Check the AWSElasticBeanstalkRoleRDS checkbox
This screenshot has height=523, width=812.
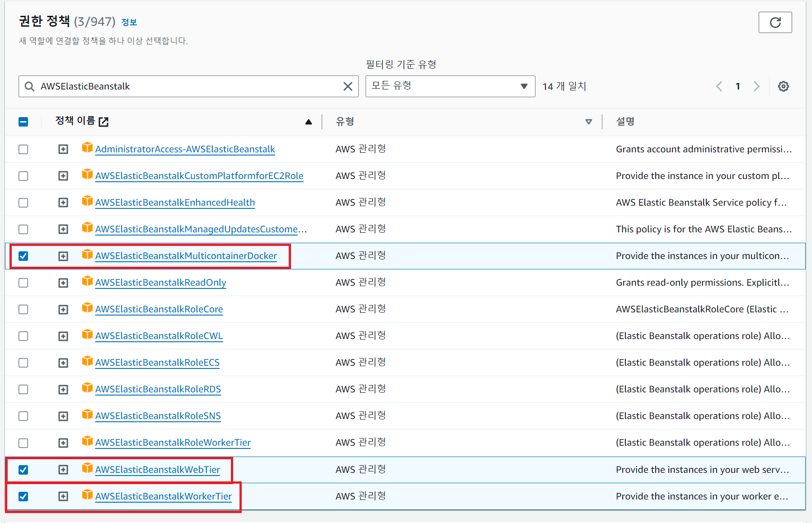[x=23, y=389]
